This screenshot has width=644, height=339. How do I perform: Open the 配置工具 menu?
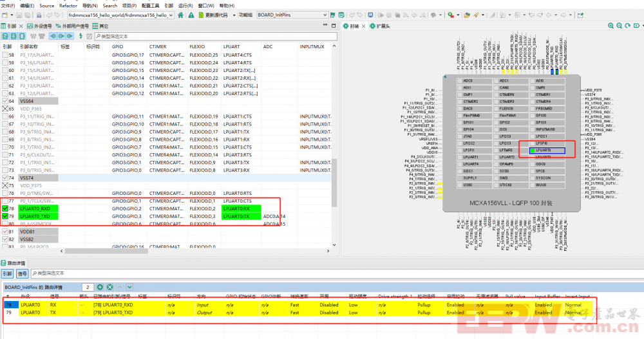pyautogui.click(x=150, y=6)
